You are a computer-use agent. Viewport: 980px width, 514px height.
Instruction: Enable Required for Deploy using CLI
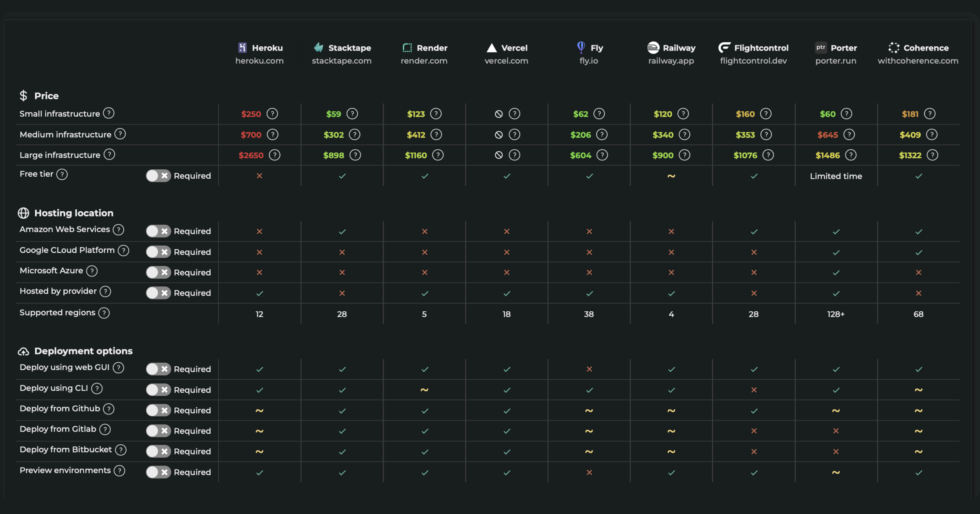(158, 390)
